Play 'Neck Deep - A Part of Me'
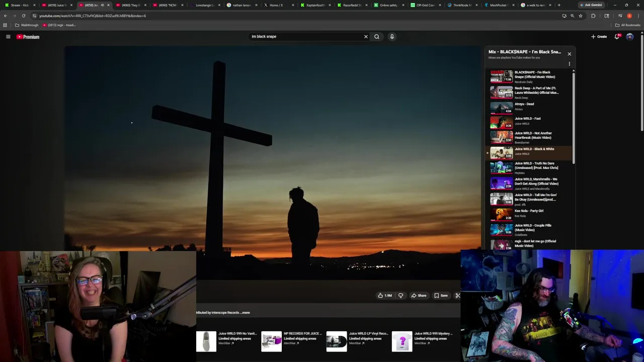This screenshot has height=362, width=644. click(529, 93)
